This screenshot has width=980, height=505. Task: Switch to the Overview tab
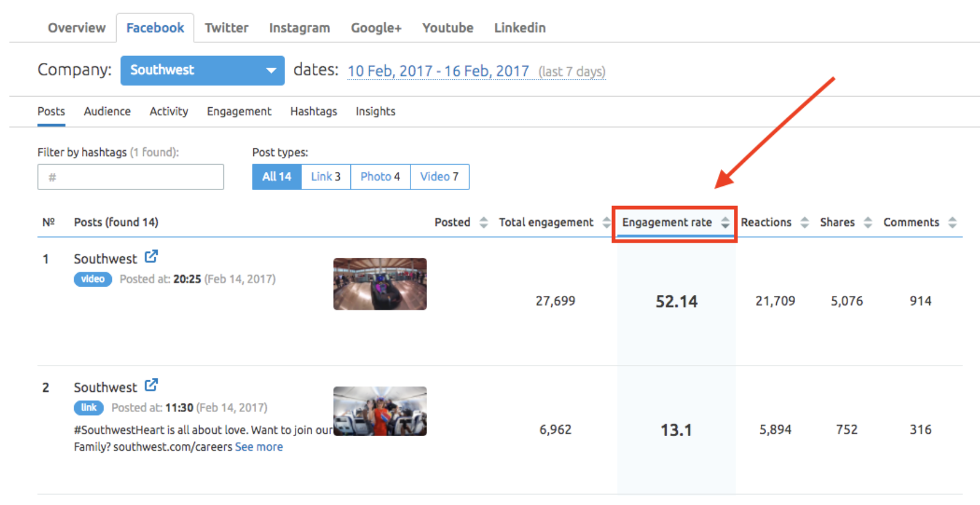pyautogui.click(x=77, y=28)
